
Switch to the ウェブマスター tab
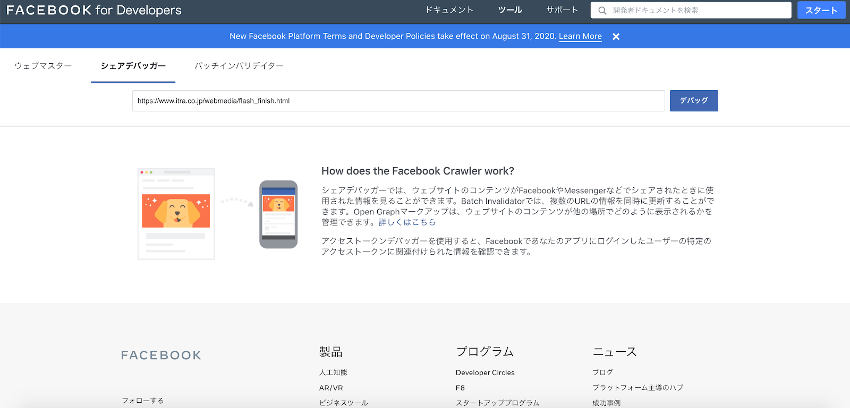pos(43,66)
